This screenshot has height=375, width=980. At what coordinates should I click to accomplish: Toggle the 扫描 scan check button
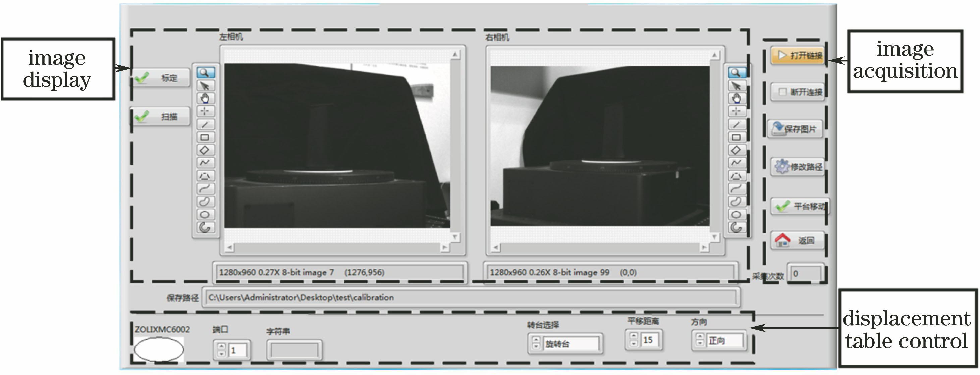(161, 116)
